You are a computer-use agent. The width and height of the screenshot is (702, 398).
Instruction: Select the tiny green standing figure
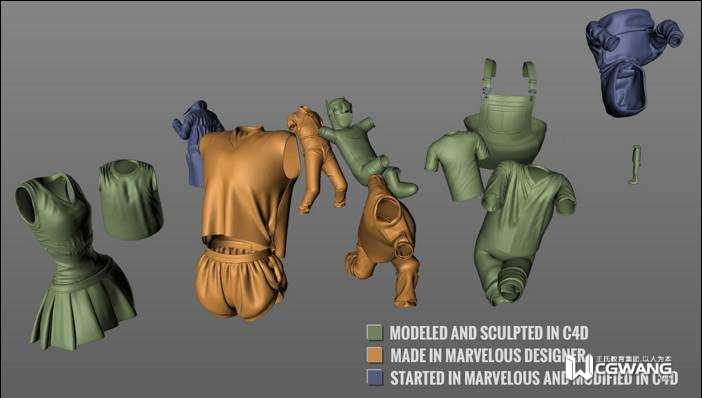tap(635, 164)
